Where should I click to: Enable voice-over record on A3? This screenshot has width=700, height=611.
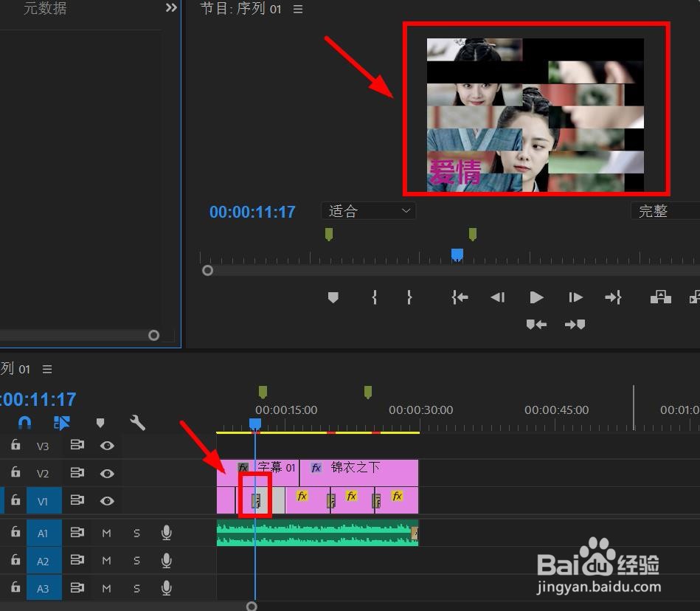[x=167, y=588]
